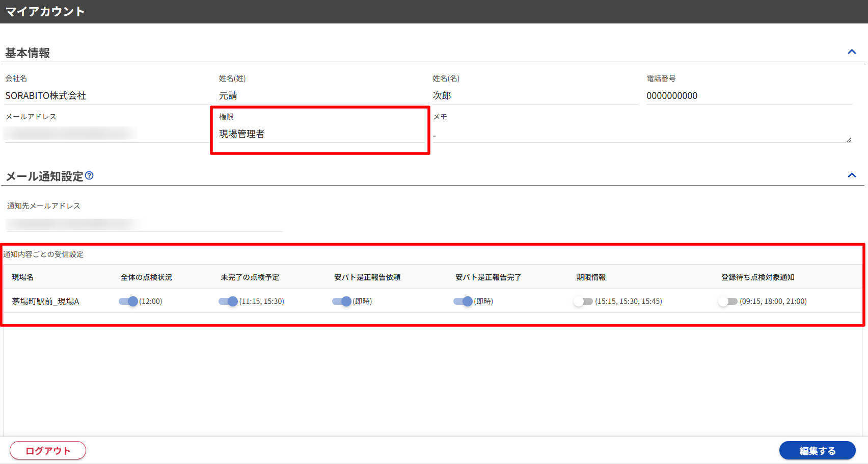Enable 期限情報 notification switch
The width and height of the screenshot is (868, 464).
click(583, 301)
